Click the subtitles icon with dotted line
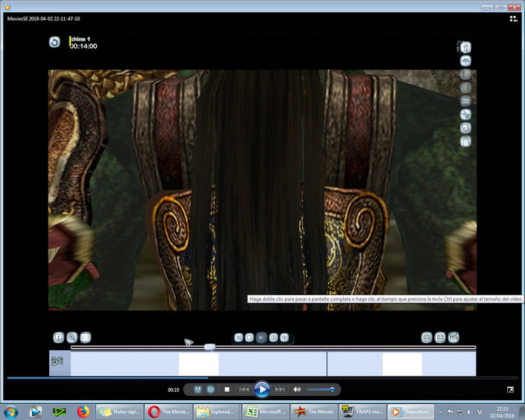The height and width of the screenshot is (420, 525). [x=465, y=101]
